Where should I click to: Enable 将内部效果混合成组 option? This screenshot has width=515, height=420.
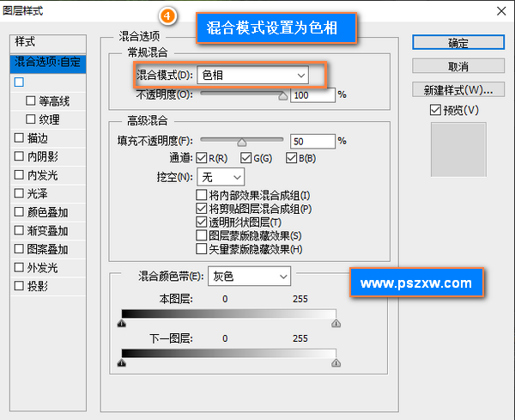[202, 195]
